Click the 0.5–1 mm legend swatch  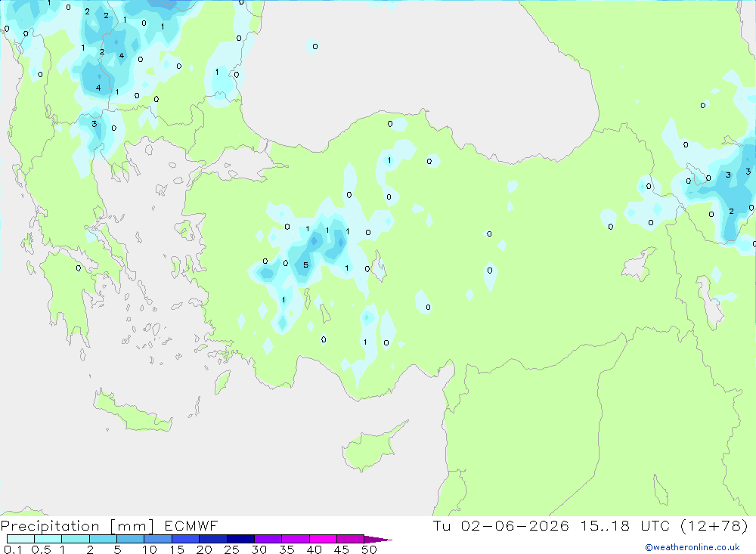click(48, 539)
